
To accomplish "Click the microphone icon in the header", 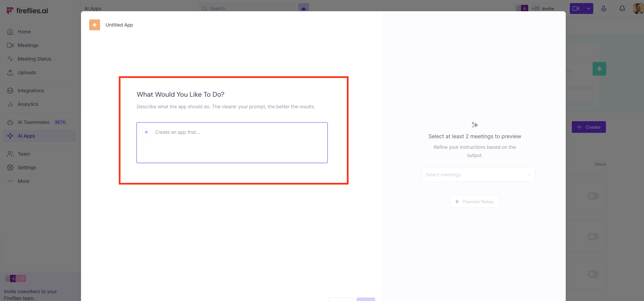I will (x=603, y=9).
